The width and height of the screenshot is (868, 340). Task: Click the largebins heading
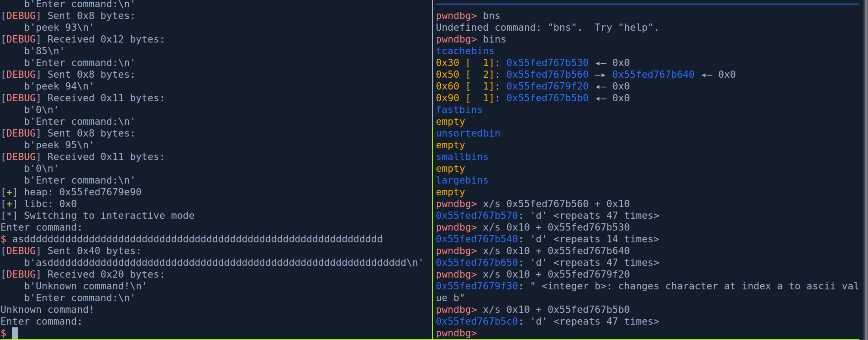coord(462,180)
